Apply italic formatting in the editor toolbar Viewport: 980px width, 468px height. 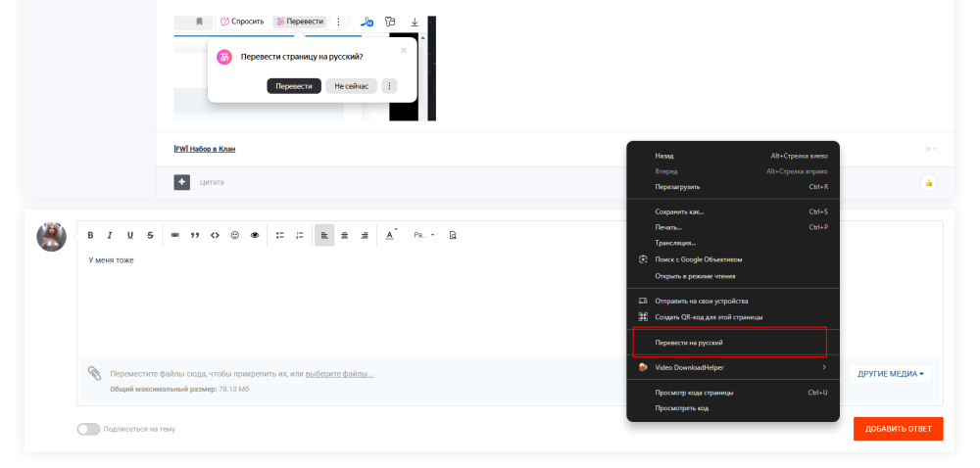click(110, 235)
